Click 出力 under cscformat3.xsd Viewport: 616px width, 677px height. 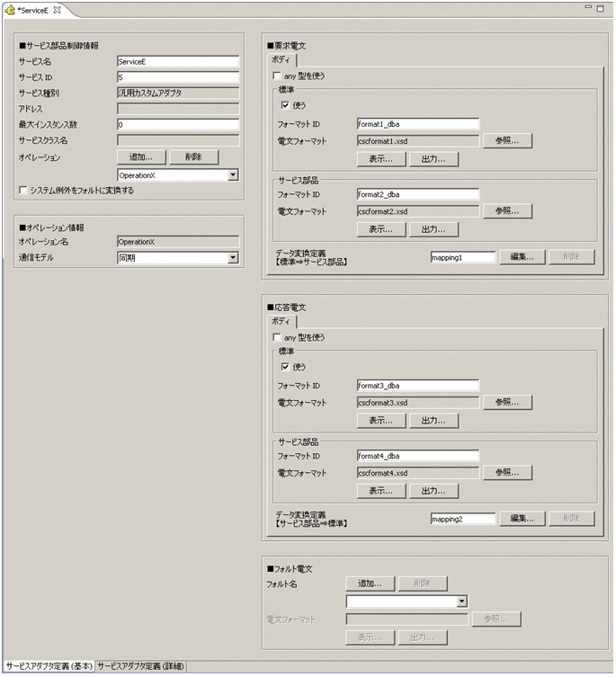pos(433,421)
